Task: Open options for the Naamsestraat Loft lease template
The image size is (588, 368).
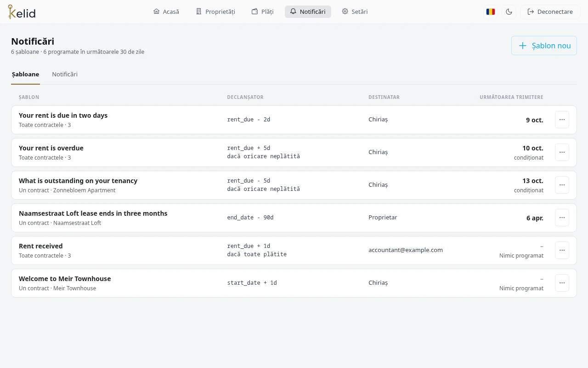Action: click(562, 218)
